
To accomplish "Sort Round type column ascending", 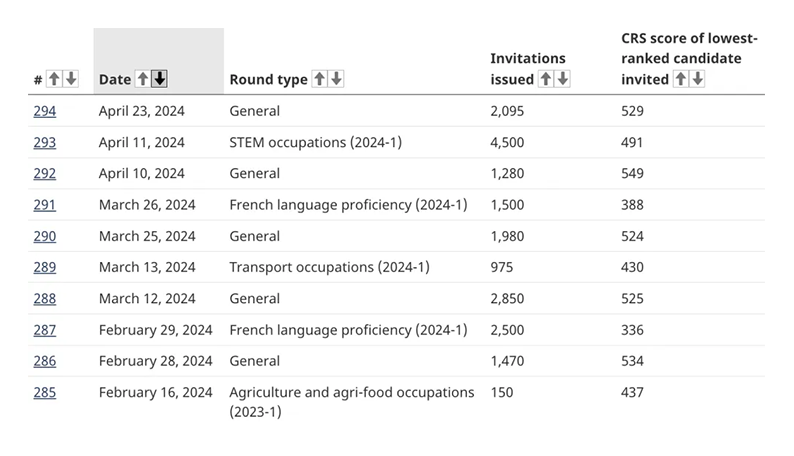I will [319, 79].
